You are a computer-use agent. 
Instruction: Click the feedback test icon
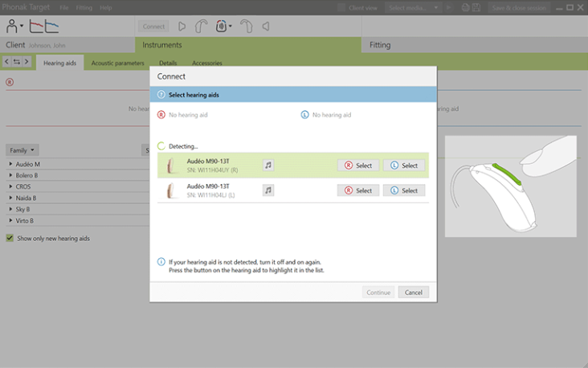221,27
